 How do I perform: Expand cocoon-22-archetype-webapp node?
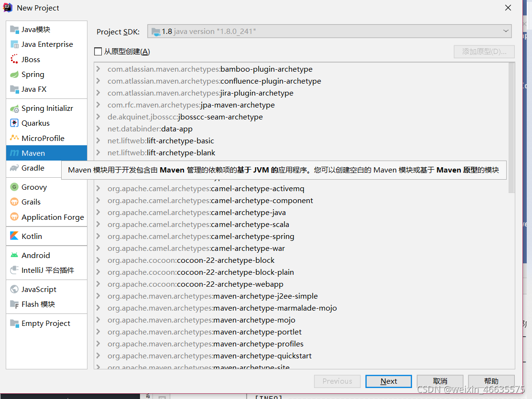click(98, 284)
